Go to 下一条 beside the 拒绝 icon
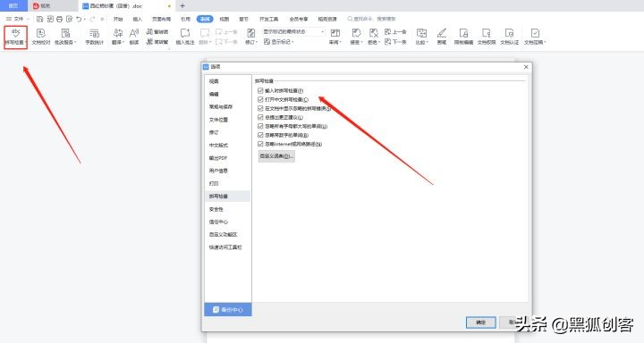The height and width of the screenshot is (343, 644). pos(395,42)
